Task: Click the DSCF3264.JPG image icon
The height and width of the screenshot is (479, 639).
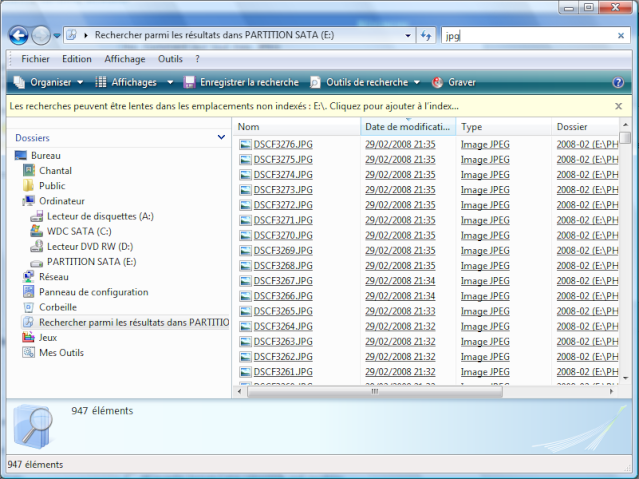Action: (245, 327)
